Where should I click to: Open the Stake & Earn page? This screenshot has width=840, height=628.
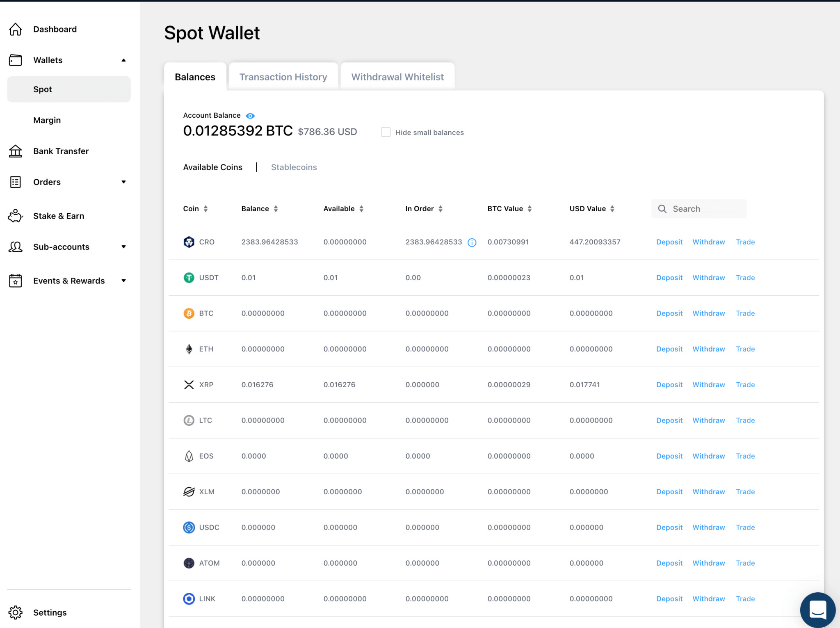[x=59, y=216]
